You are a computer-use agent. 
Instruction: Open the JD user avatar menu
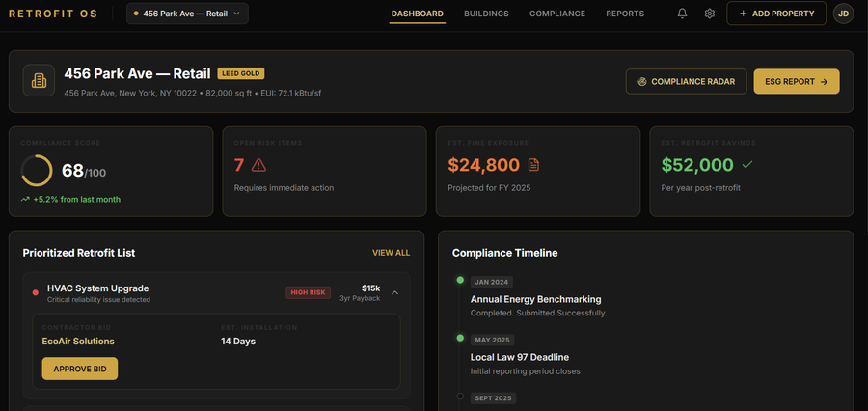(843, 14)
